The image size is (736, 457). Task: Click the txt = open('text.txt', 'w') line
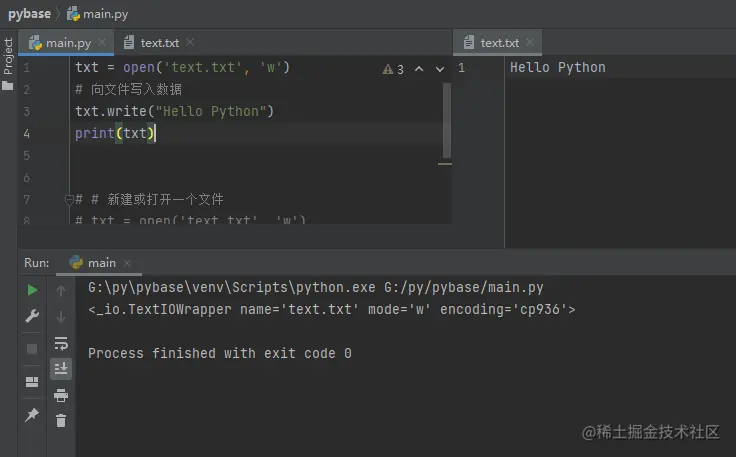183,68
